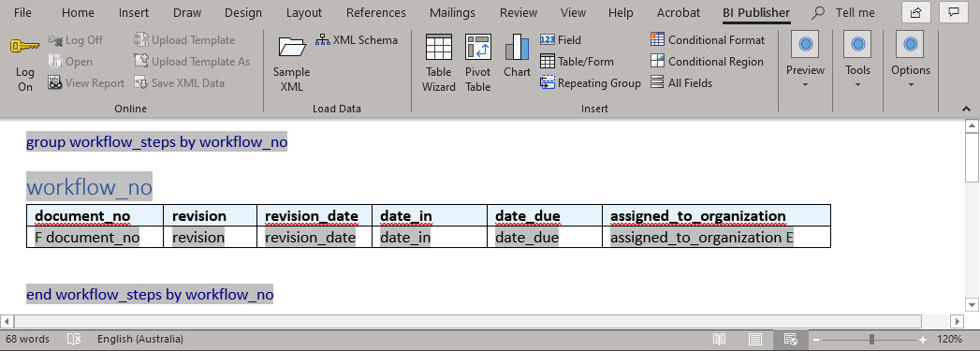
Task: Click the Share icon at top right
Action: point(916,12)
